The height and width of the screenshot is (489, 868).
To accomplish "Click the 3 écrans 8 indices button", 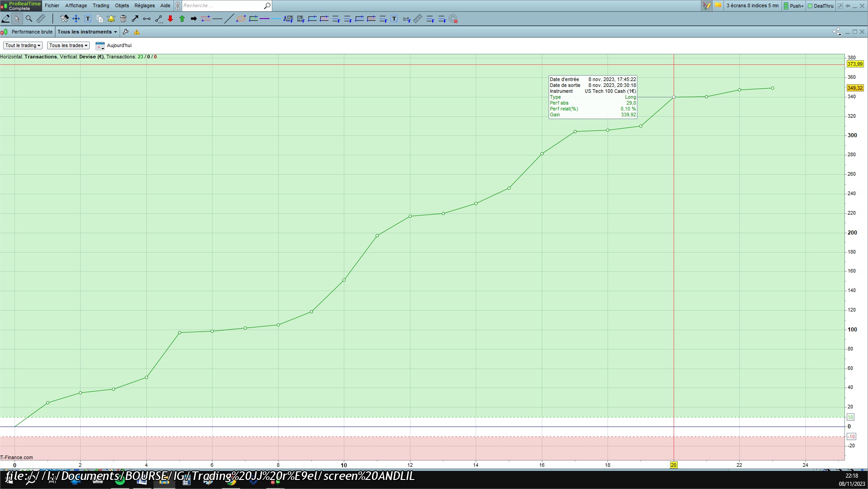I will point(752,6).
